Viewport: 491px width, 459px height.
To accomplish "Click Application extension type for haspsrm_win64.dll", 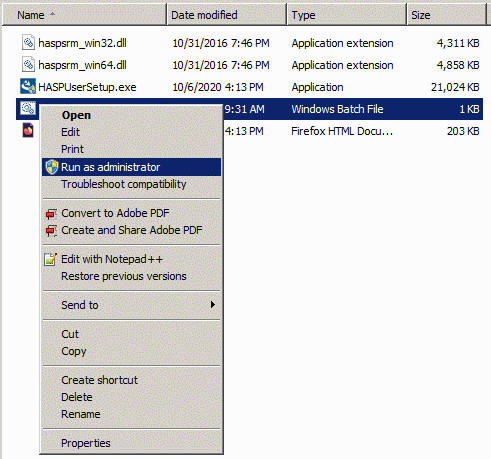I will 342,65.
